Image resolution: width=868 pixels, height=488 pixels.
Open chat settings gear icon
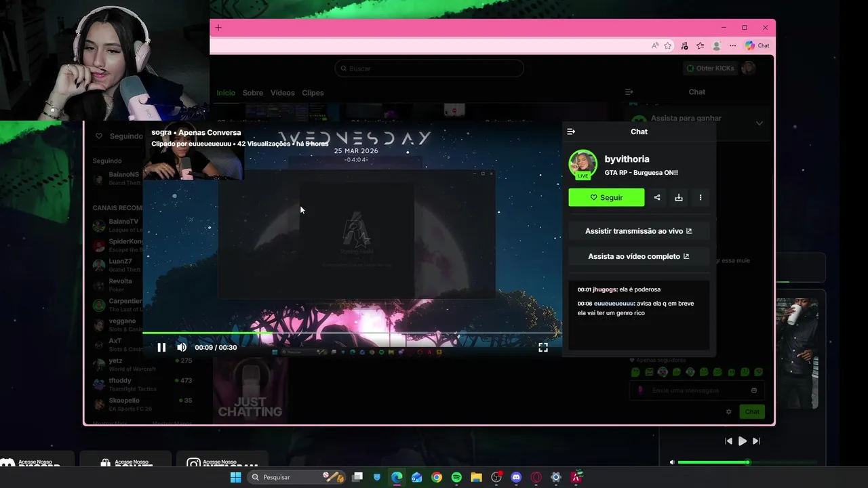[x=729, y=411]
